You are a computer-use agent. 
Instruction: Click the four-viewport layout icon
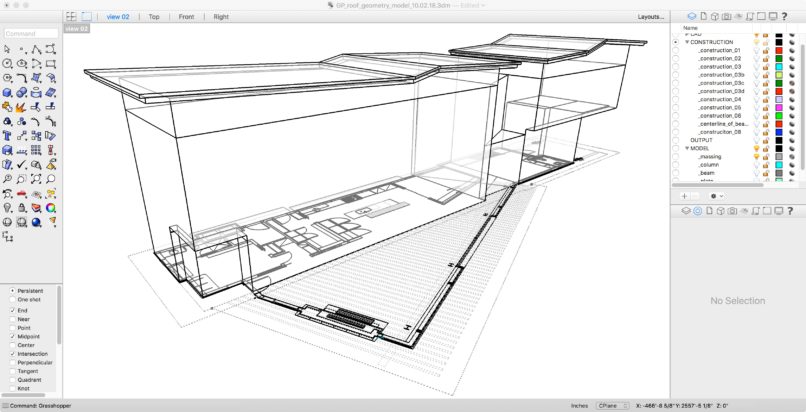click(70, 17)
